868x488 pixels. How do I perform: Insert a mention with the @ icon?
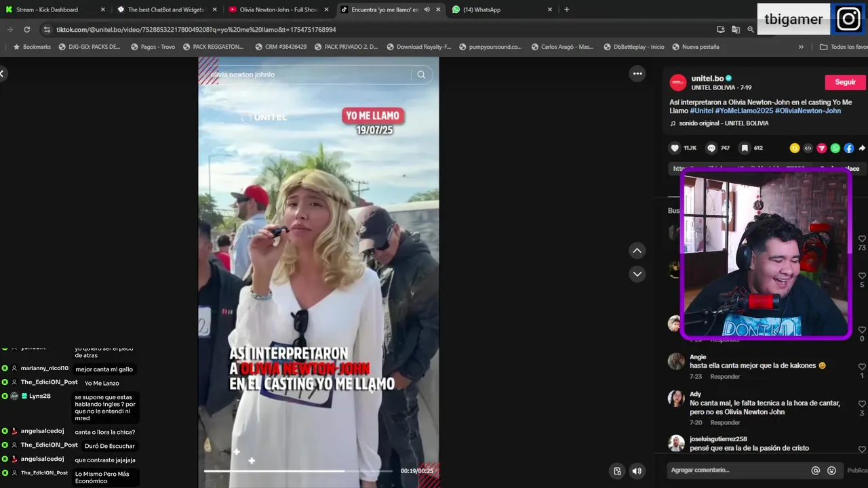coord(815,470)
